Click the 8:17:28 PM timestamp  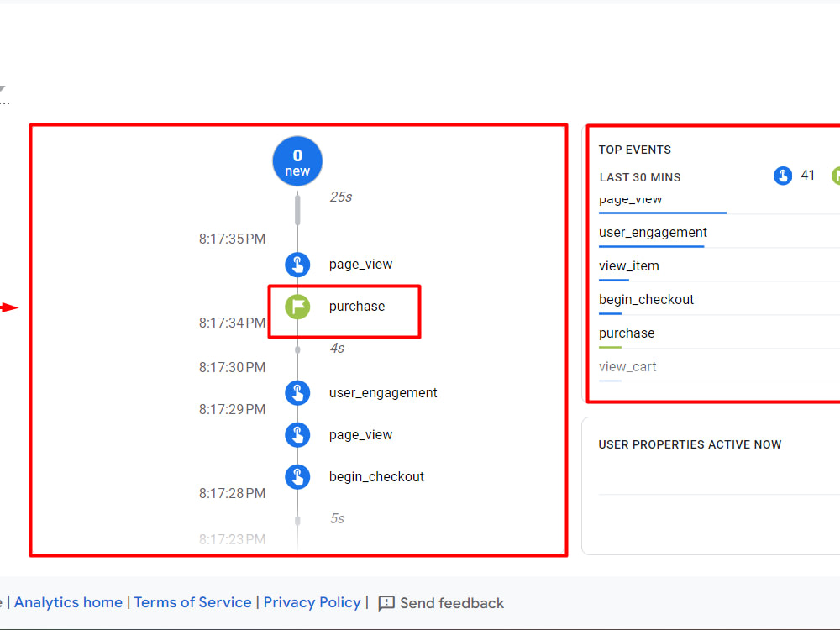click(x=233, y=493)
